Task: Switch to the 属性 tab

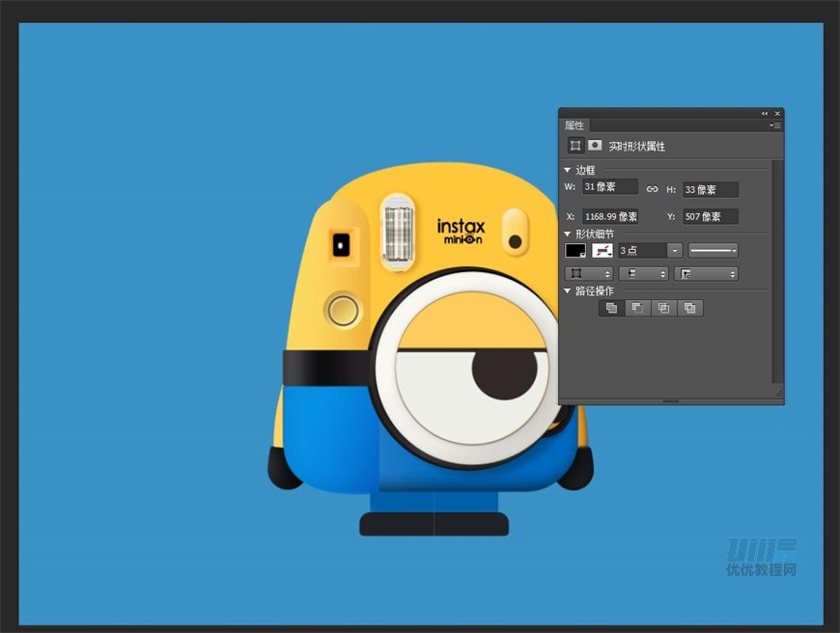Action: (574, 125)
